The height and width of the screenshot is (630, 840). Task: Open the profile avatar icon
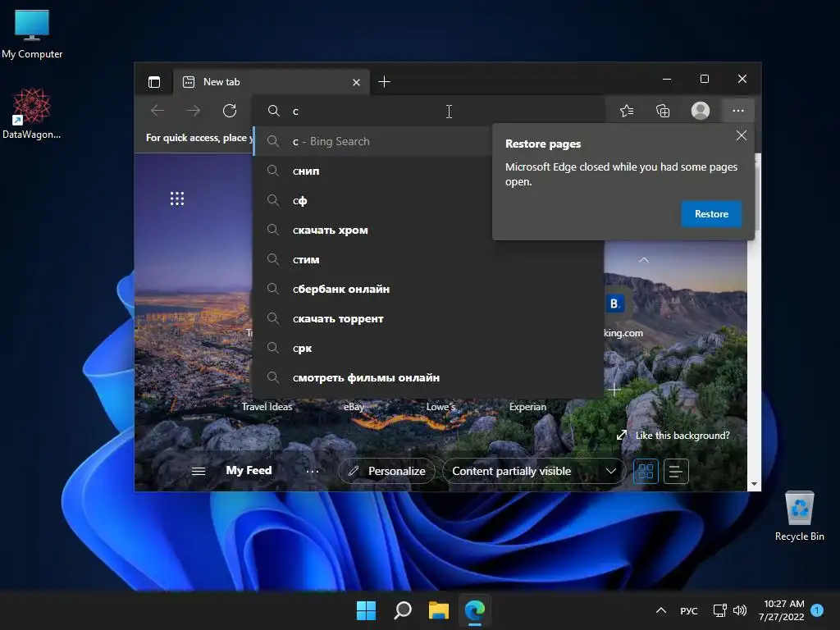[x=701, y=111]
